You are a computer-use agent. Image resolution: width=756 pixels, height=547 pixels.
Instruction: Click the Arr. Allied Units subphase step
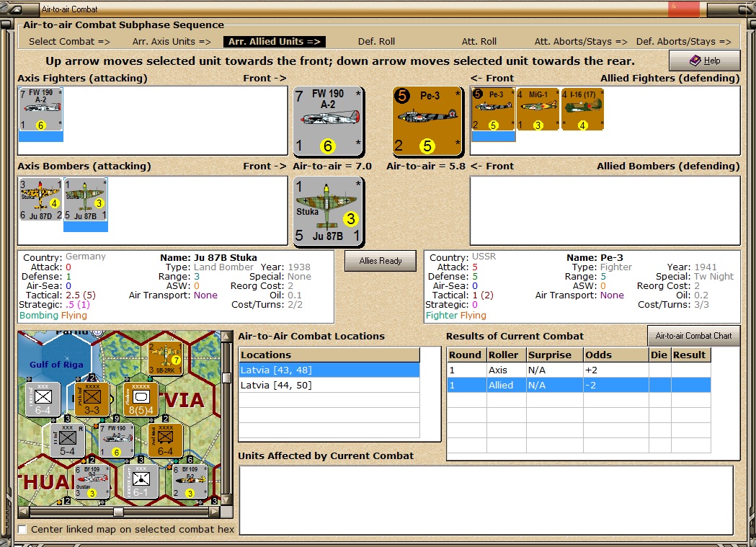[275, 42]
